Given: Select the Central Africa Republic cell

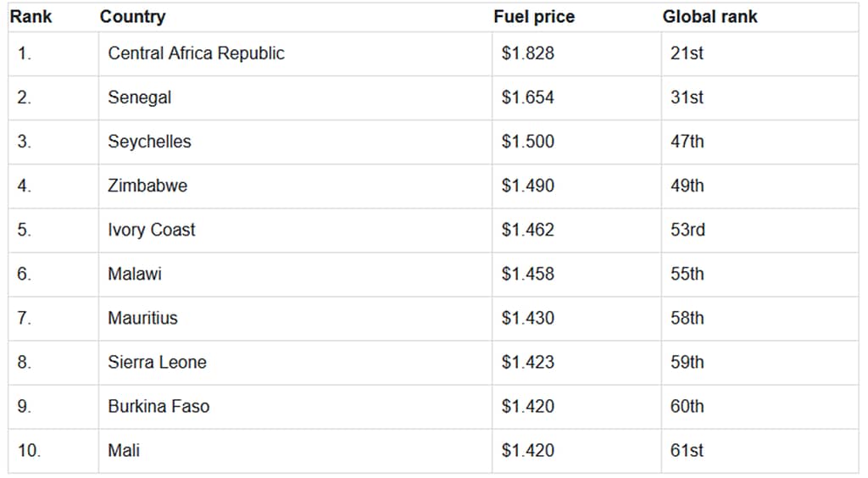Looking at the screenshot, I should click(x=196, y=53).
